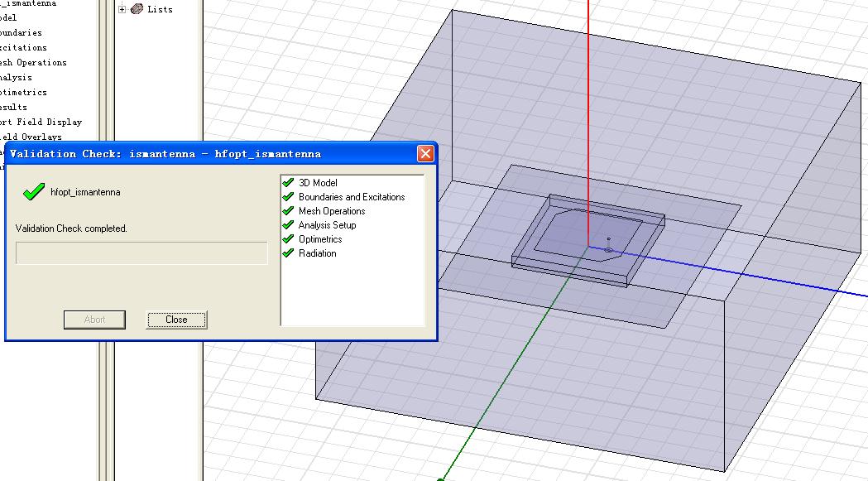Click Boundaries and Excitations green checkmark icon
This screenshot has height=481, width=868.
pyautogui.click(x=288, y=196)
